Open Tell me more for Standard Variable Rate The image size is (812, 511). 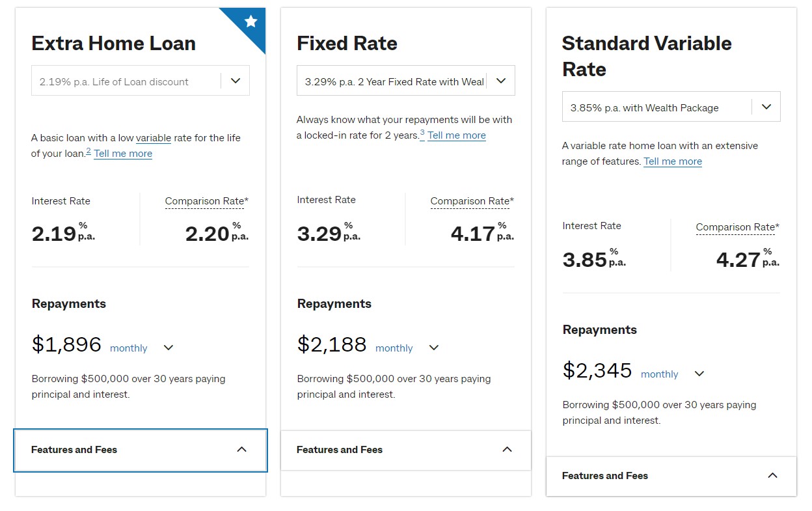pos(673,161)
